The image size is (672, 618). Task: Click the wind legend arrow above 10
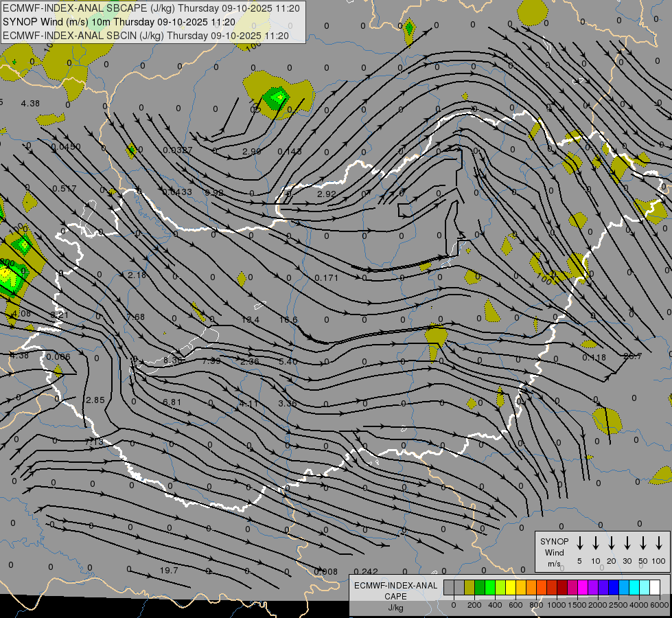point(596,543)
